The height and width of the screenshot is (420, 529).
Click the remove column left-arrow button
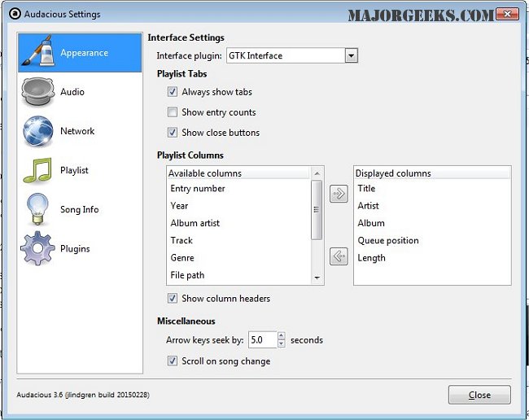click(x=339, y=256)
